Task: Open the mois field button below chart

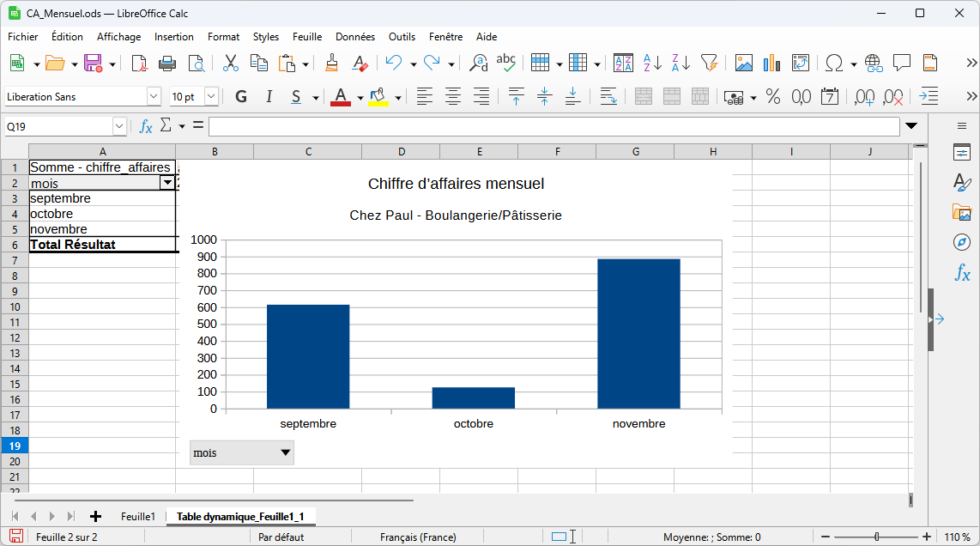Action: pos(241,452)
